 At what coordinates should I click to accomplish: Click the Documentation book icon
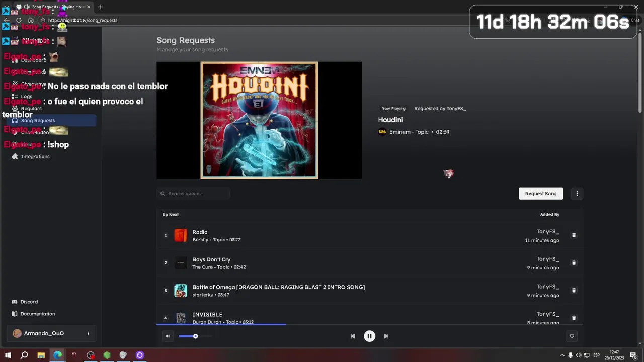click(x=15, y=314)
